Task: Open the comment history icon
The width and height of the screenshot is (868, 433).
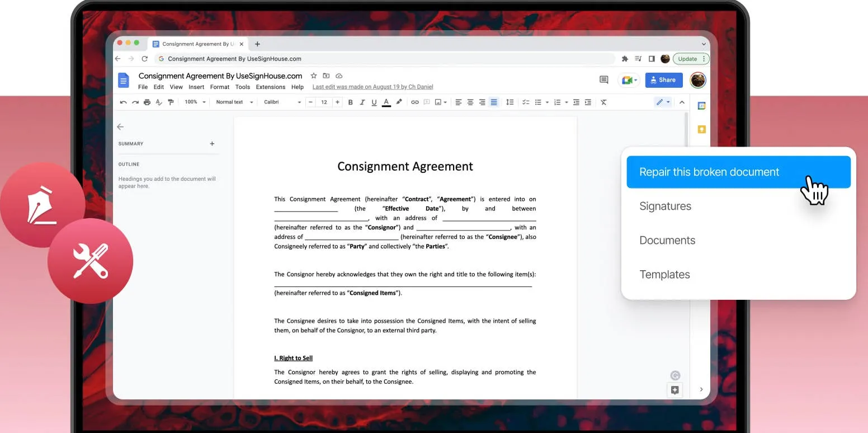Action: 603,80
